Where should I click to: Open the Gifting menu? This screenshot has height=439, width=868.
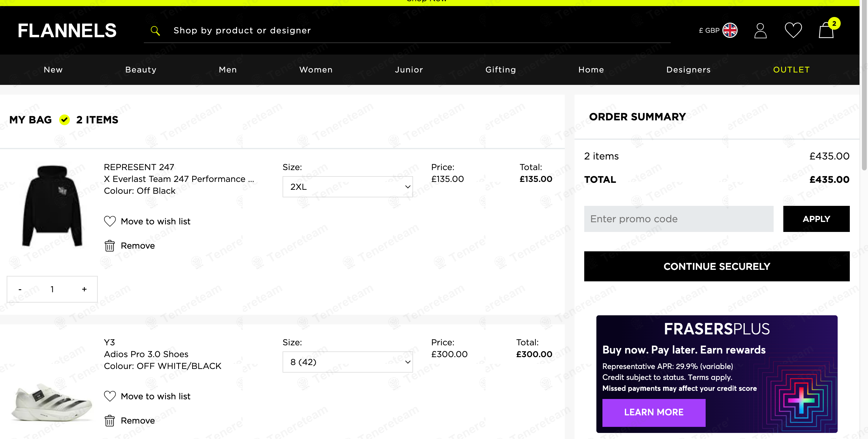coord(500,70)
